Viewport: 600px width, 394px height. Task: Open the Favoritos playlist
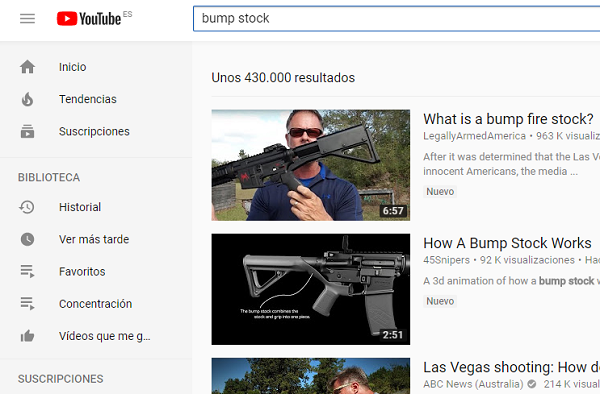coord(96,271)
